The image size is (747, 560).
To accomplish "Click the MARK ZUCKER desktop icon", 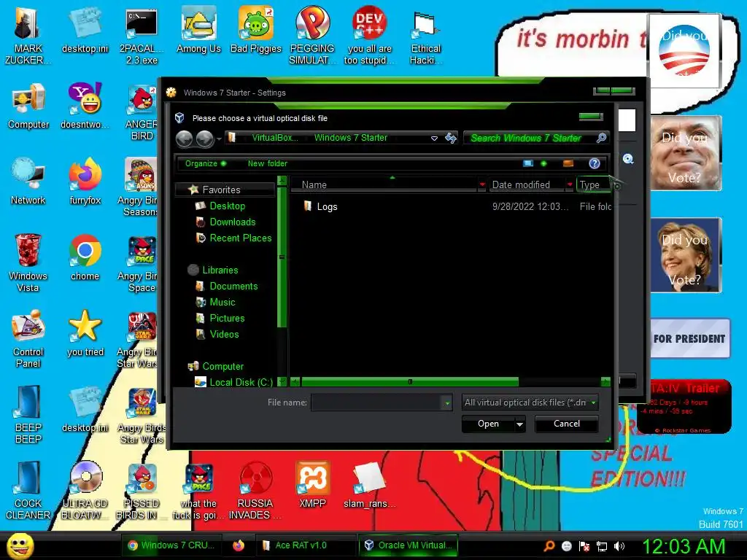I will (28, 36).
